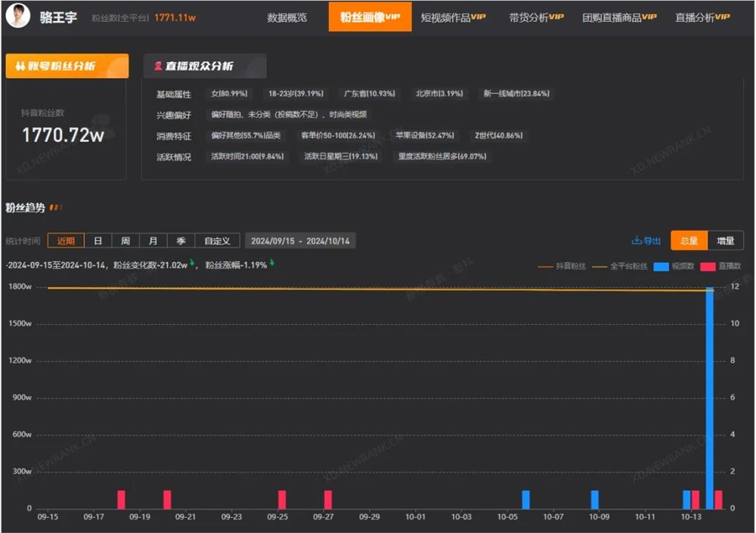The width and height of the screenshot is (756, 533).
Task: Select the 账号粉丝分析 panel header
Action: click(67, 66)
